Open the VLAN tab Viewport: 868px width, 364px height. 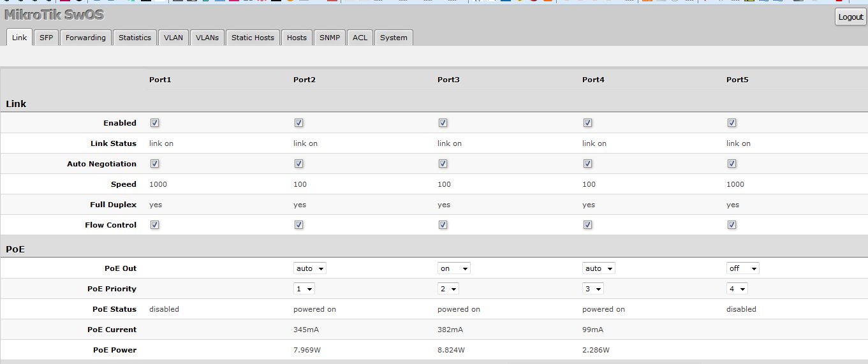coord(173,38)
